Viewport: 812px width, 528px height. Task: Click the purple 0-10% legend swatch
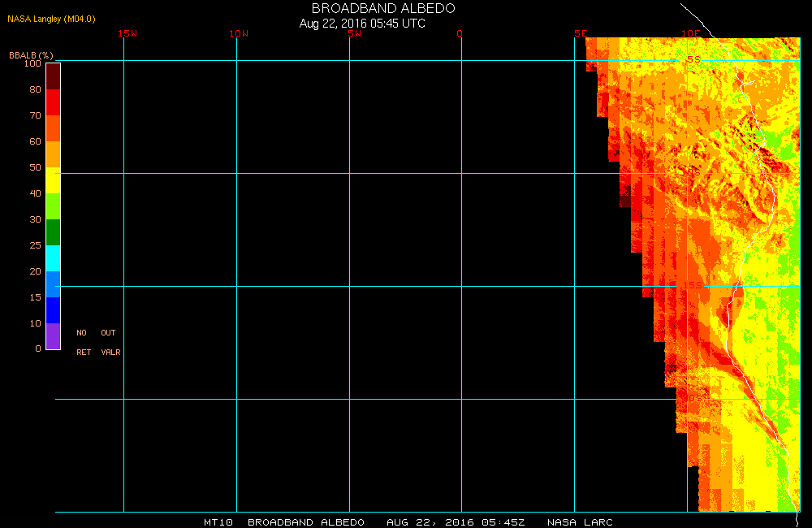[x=53, y=336]
